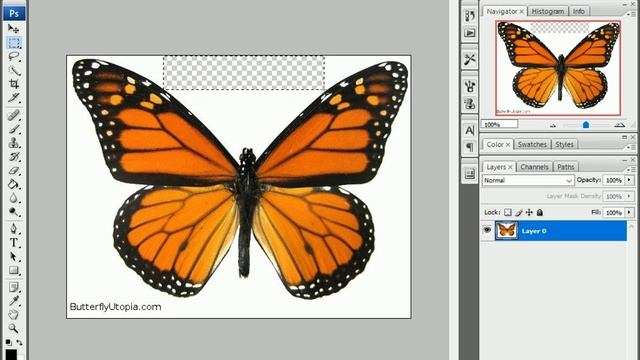Collapse the Navigator panel group
The width and height of the screenshot is (640, 360).
click(625, 4)
